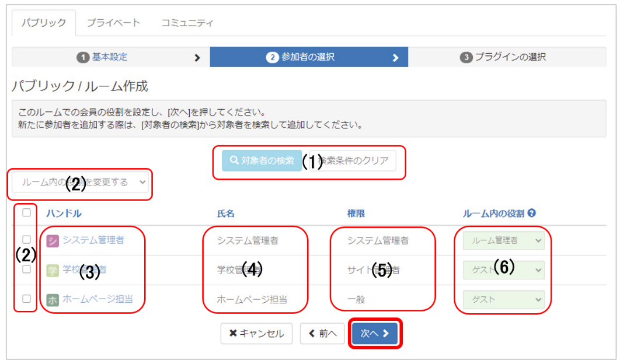The image size is (620, 364).
Task: Go back with the 前へ button
Action: click(x=322, y=334)
